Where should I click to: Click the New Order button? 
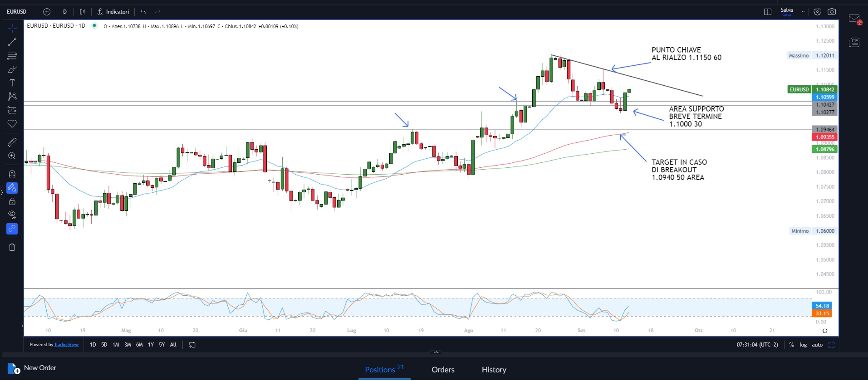[33, 368]
